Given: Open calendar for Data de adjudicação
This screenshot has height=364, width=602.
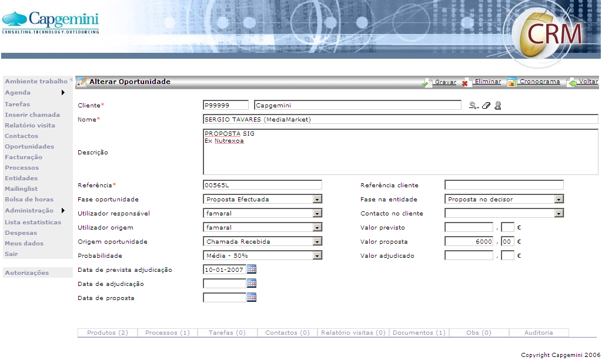Looking at the screenshot, I should pos(252,284).
